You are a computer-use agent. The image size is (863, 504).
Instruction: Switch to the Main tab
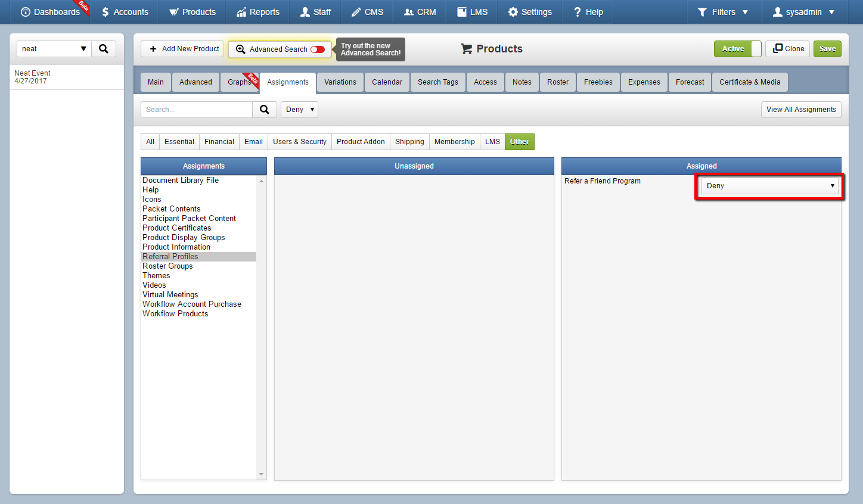click(x=156, y=82)
